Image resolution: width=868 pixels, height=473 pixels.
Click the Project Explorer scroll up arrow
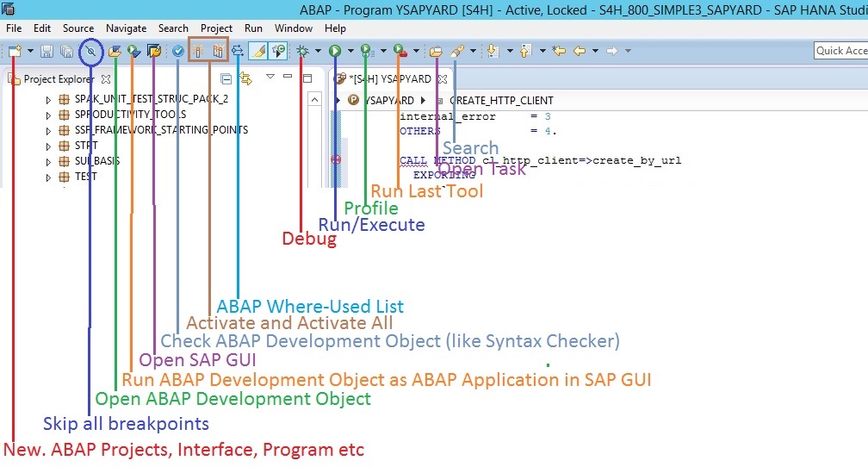pos(314,100)
